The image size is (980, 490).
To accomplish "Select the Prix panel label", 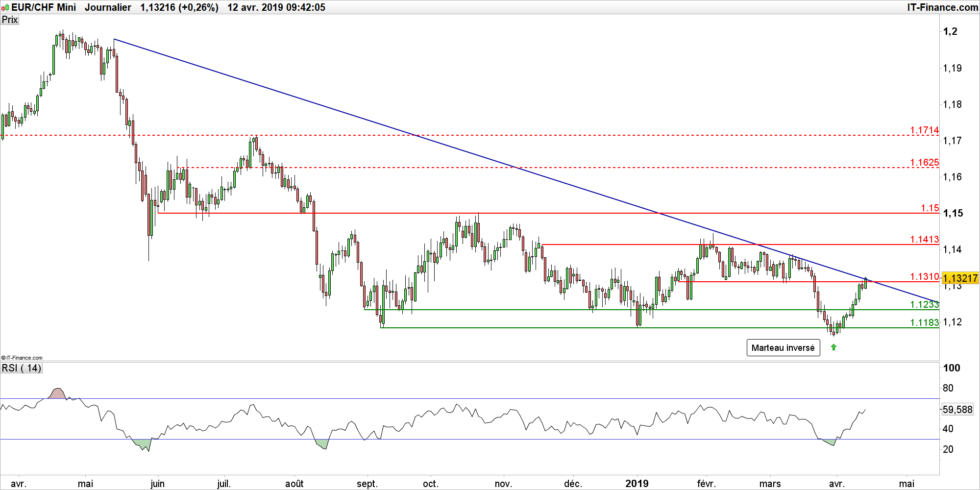I will [x=10, y=20].
